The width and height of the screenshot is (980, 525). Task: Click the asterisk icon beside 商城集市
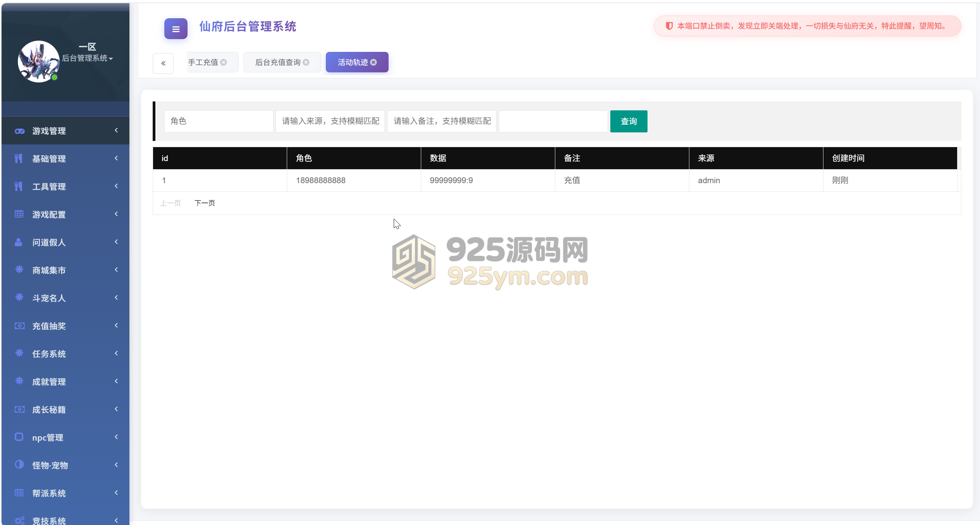click(x=19, y=269)
